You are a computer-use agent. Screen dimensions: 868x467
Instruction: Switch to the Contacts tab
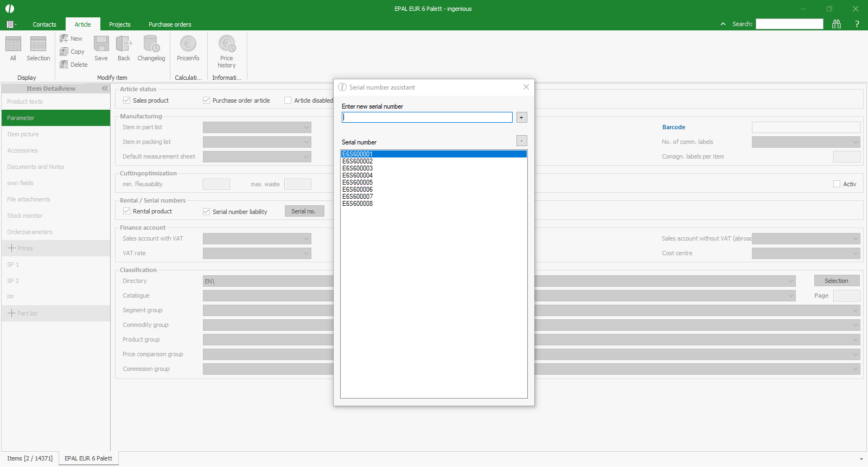44,24
